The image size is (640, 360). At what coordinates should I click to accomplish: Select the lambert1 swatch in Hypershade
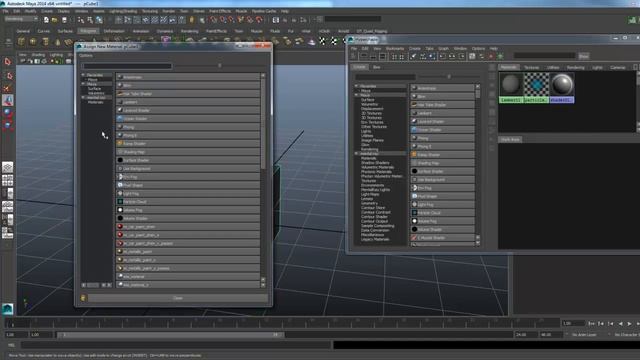click(511, 88)
